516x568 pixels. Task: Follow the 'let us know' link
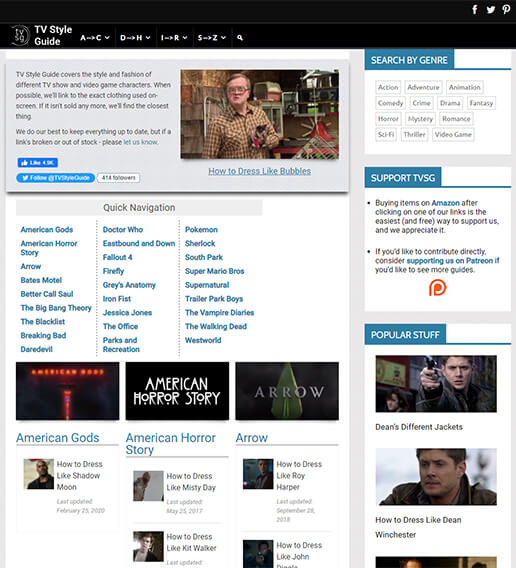pyautogui.click(x=141, y=142)
